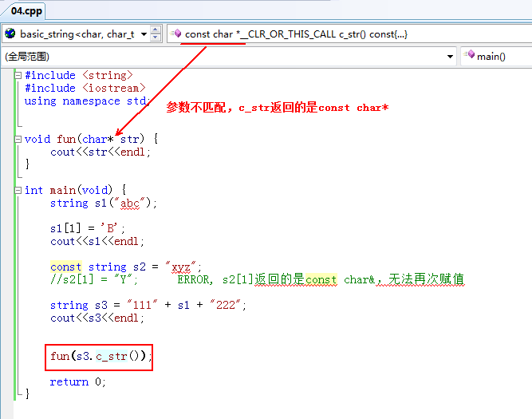The height and width of the screenshot is (419, 532).
Task: Collapse the void fun function outline toggle
Action: [x=18, y=139]
